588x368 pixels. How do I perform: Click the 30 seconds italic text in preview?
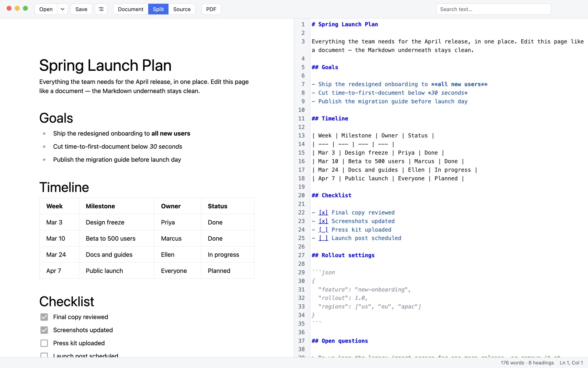(166, 146)
